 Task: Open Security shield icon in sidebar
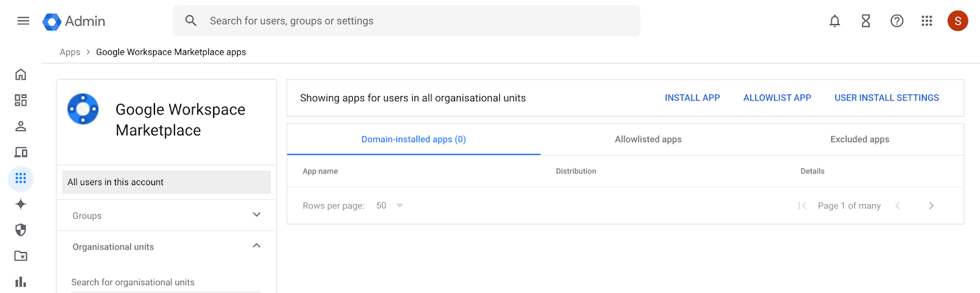(21, 230)
